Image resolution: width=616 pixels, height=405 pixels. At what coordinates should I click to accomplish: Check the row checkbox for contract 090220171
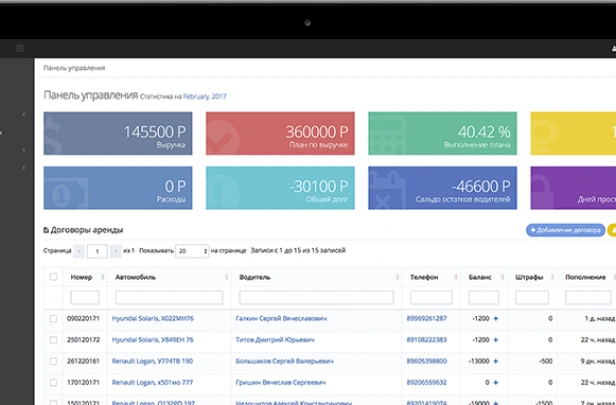point(53,318)
